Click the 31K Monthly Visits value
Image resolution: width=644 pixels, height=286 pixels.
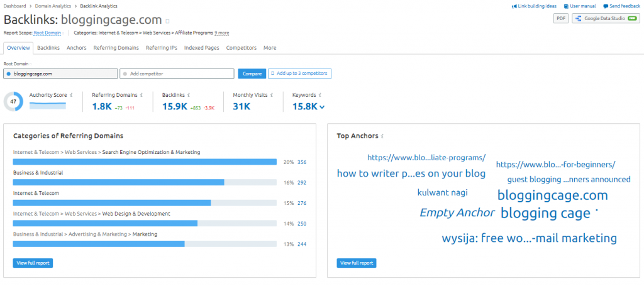[241, 107]
